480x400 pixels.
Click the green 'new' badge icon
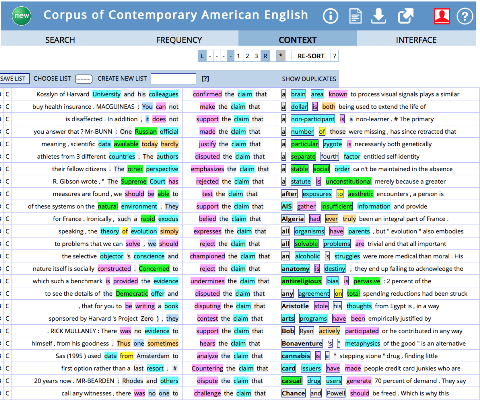22,15
